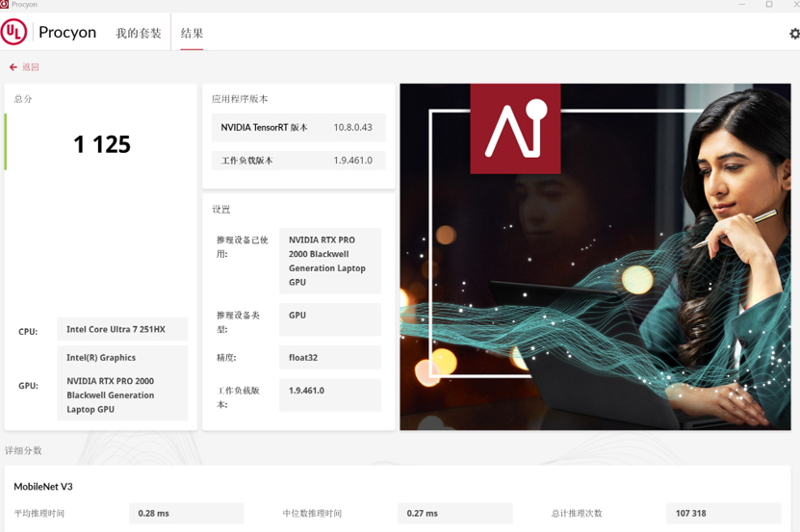Click the 返回 back link
The height and width of the screenshot is (532, 800).
coord(31,66)
